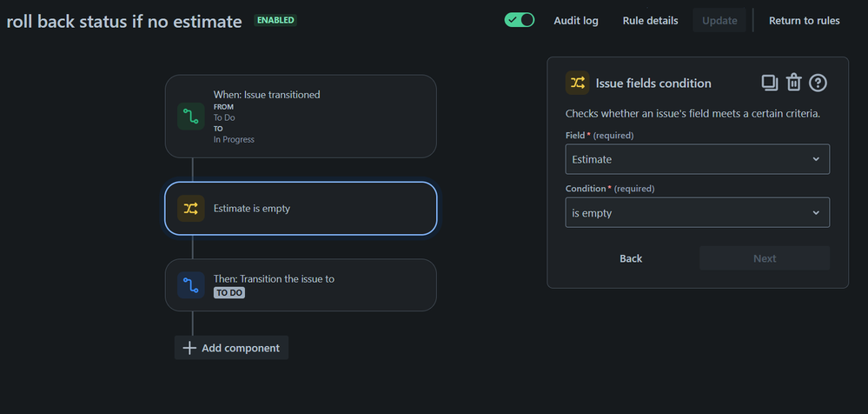Click the chevron in the is empty field

815,213
